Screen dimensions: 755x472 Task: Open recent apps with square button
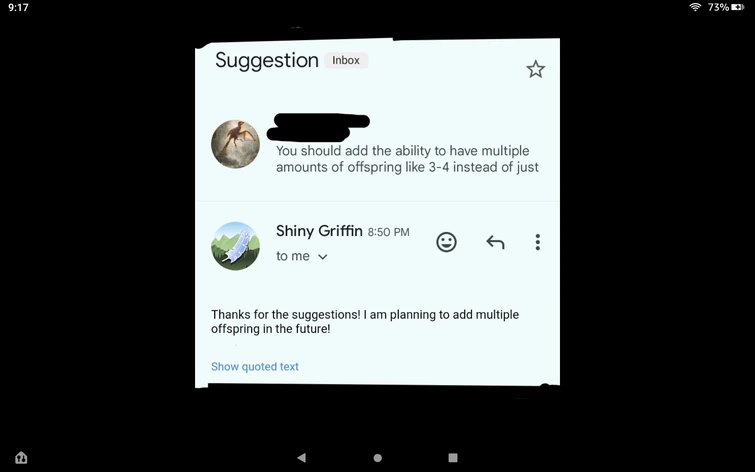[453, 458]
